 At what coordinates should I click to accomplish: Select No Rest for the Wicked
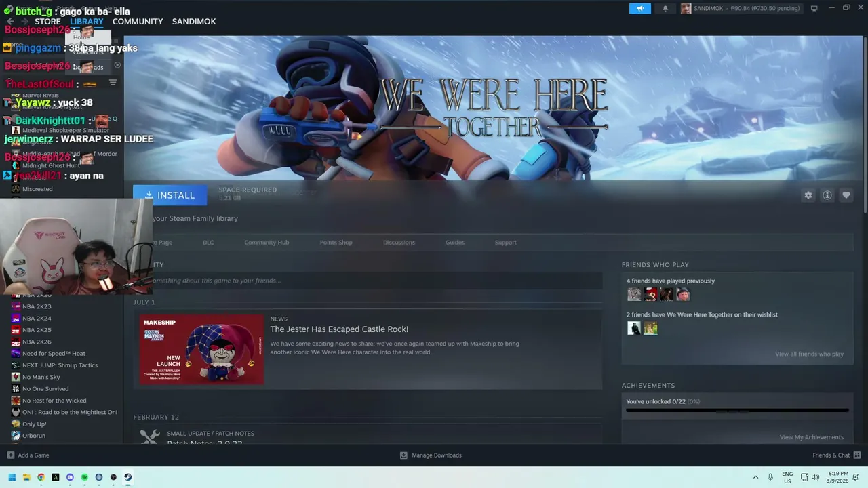(54, 401)
